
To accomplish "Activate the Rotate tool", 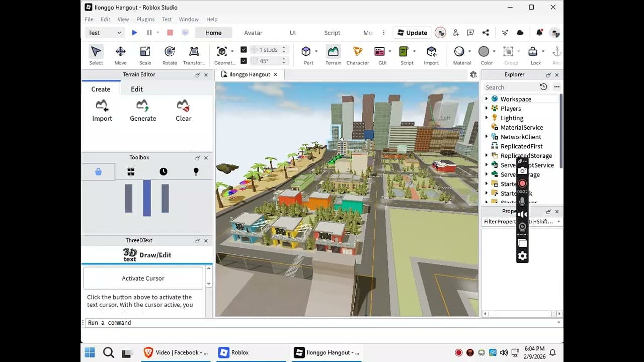I will click(x=170, y=55).
